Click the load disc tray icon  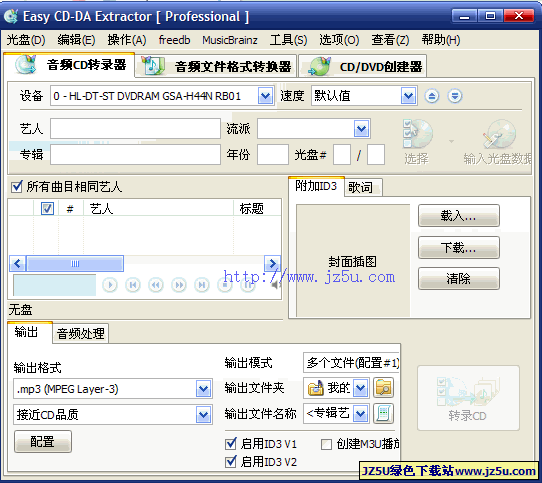tap(455, 96)
